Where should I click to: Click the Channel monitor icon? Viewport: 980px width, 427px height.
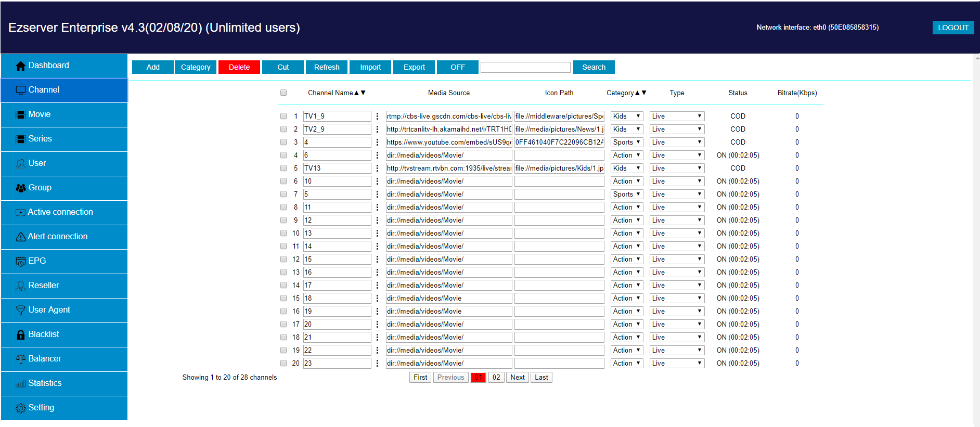coord(21,90)
